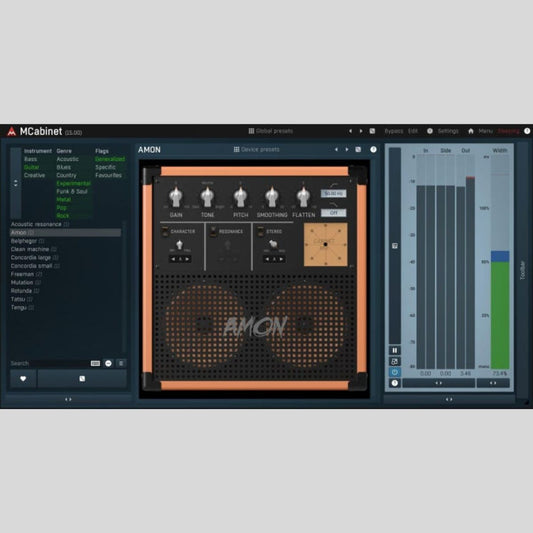Randomize device via AMON header dice icon
533x533 pixels.
(x=358, y=149)
